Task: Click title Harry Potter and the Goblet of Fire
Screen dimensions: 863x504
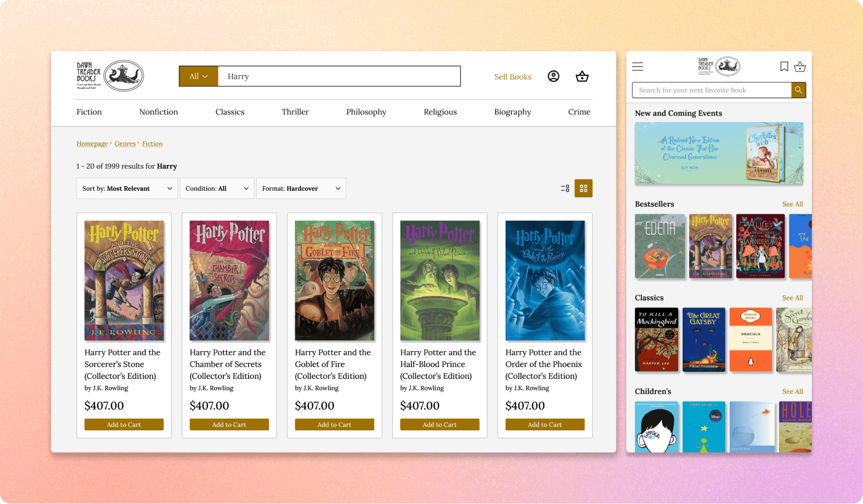Action: coord(333,364)
